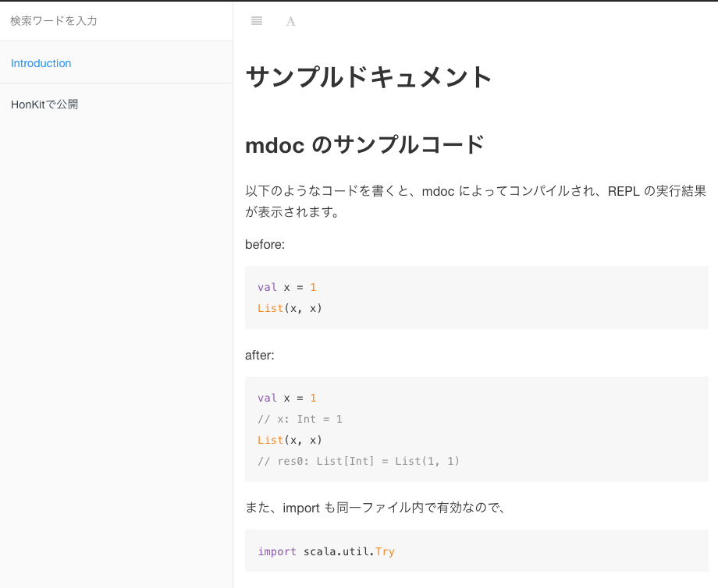Click the paragraph starting with また、import
This screenshot has width=718, height=588.
(x=376, y=508)
